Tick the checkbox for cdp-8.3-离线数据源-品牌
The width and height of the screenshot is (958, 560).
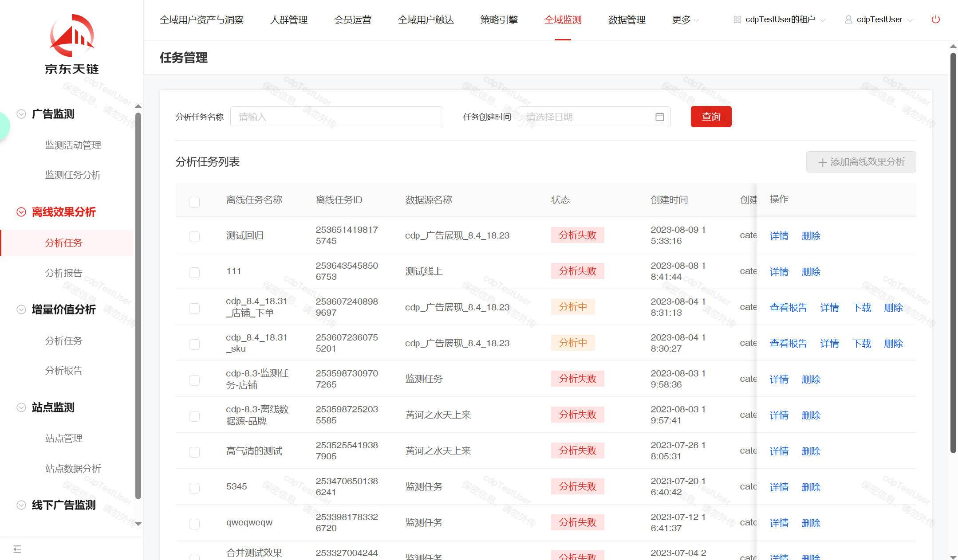tap(194, 416)
